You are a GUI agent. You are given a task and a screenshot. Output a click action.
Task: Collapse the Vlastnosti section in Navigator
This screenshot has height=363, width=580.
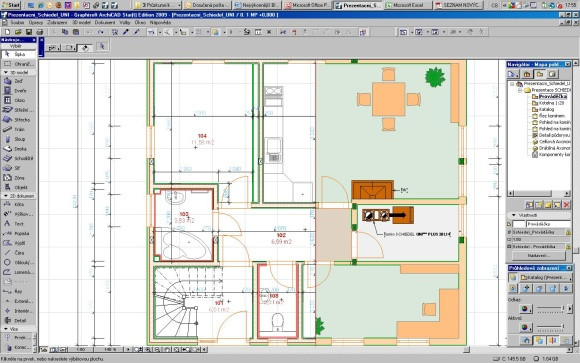513,215
